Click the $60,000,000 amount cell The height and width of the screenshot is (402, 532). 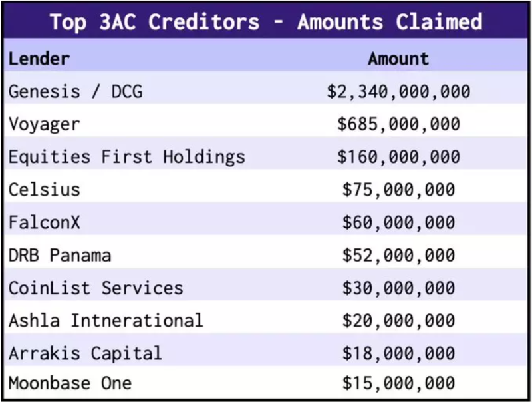click(398, 222)
